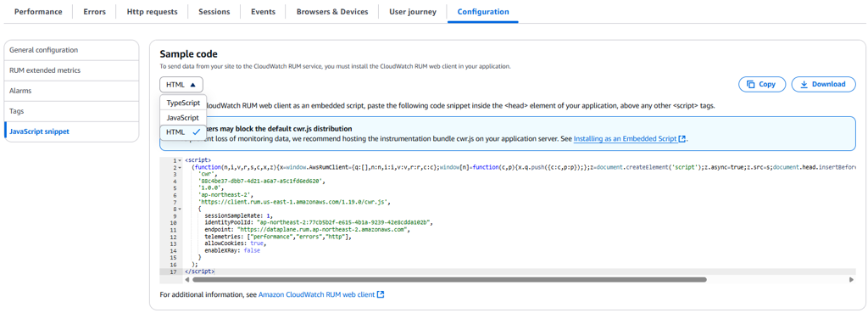This screenshot has height=313, width=868.
Task: Click the copy icon in the Copy button
Action: (751, 84)
